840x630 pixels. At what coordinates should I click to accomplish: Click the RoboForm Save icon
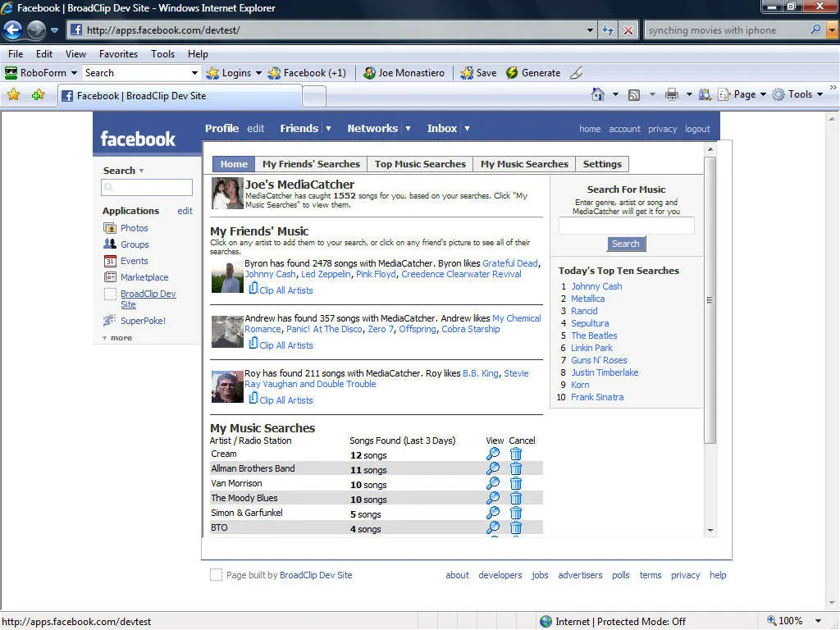[467, 73]
